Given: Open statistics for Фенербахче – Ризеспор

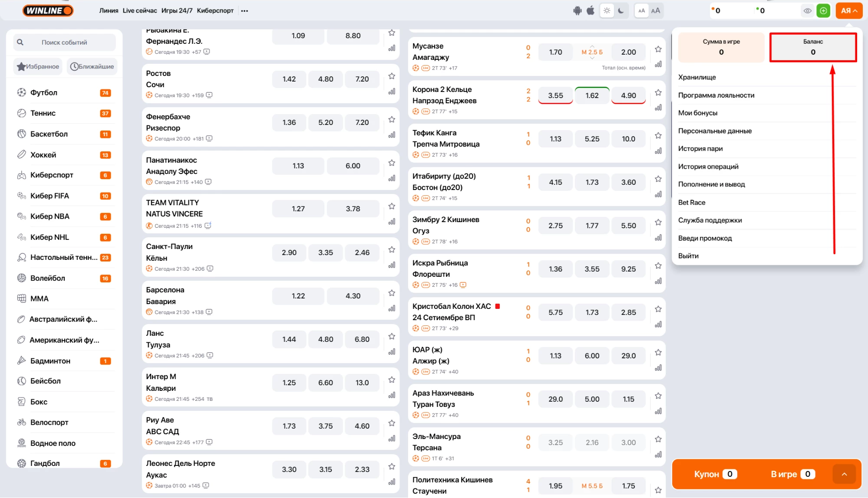Looking at the screenshot, I should 392,135.
